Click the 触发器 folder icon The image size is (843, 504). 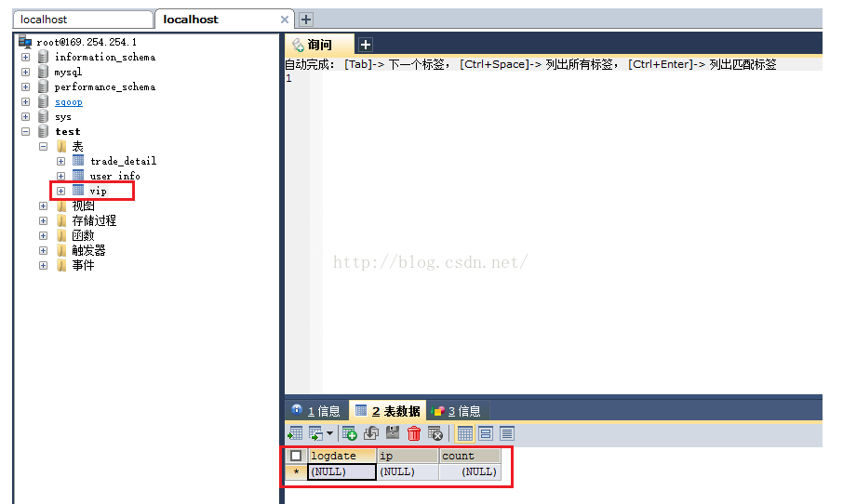[x=61, y=250]
